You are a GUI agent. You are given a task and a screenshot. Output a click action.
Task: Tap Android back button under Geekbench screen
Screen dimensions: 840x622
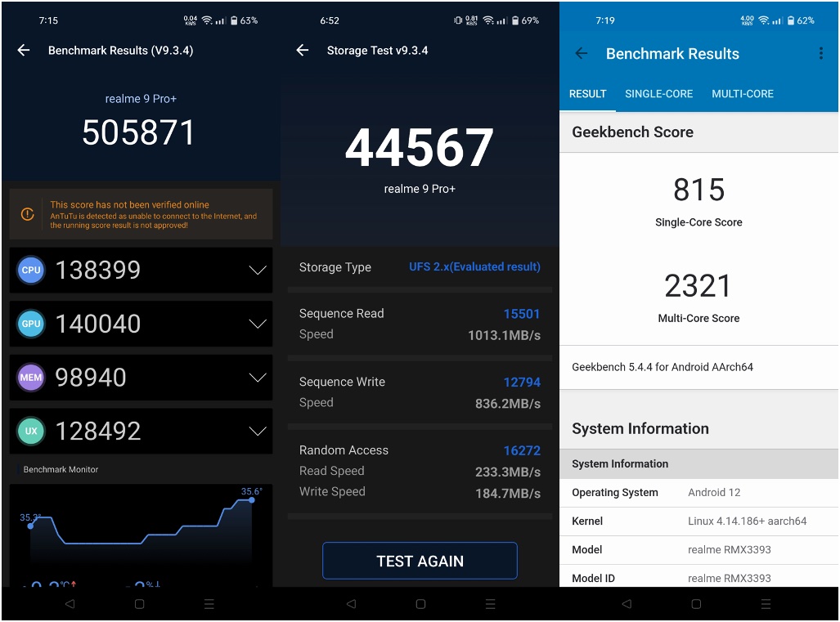click(x=627, y=604)
